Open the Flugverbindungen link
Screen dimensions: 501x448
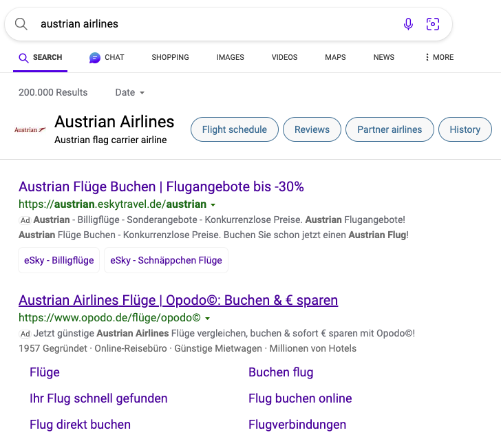click(297, 425)
